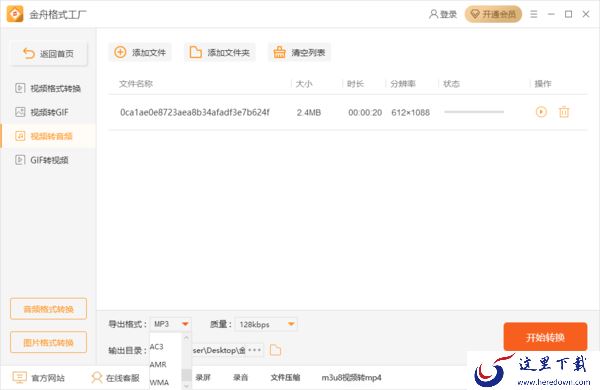
Task: Choose AC3 from format list
Action: click(157, 347)
